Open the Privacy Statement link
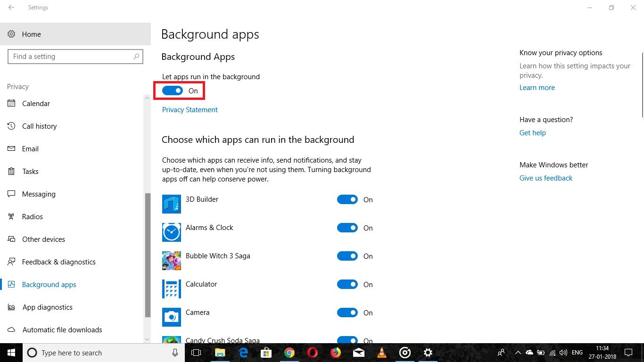This screenshot has width=644, height=362. (190, 109)
